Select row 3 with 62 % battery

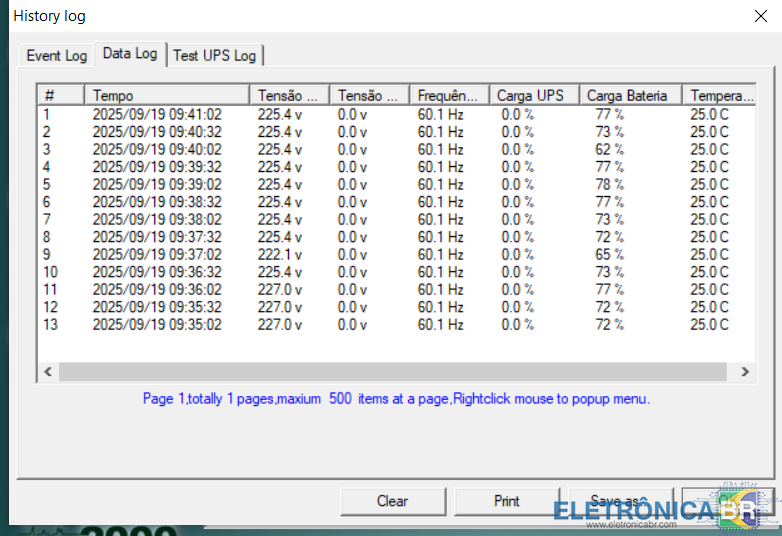click(x=156, y=149)
